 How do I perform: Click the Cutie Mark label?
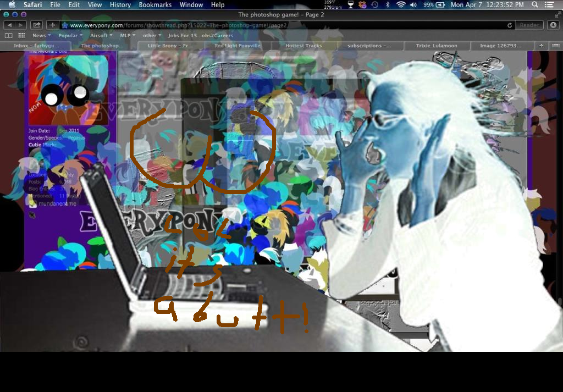(42, 145)
